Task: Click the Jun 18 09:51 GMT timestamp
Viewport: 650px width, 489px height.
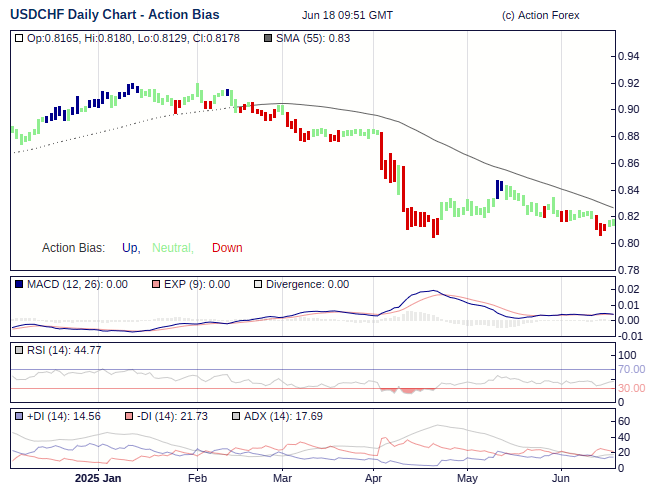Action: coord(347,16)
